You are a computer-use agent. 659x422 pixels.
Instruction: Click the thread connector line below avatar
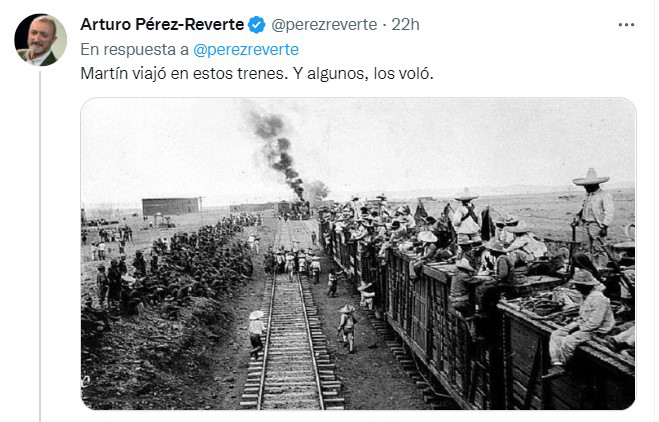click(40, 246)
